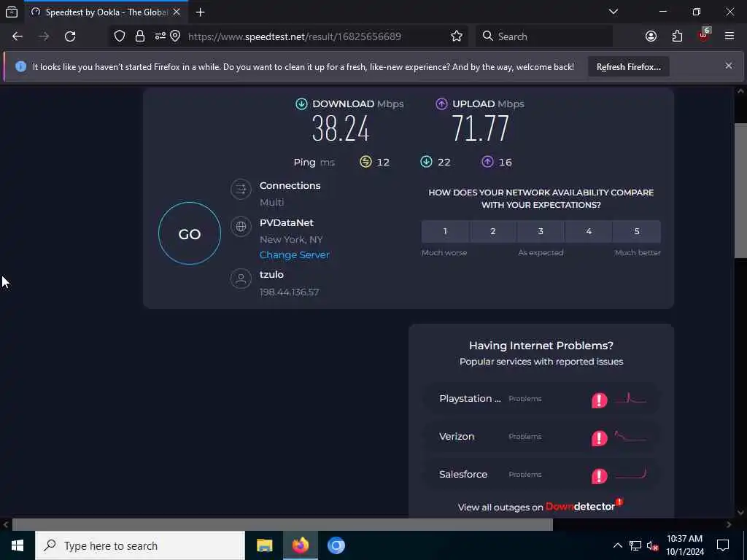Open the Verizon problems row
The image size is (747, 560).
[541, 437]
